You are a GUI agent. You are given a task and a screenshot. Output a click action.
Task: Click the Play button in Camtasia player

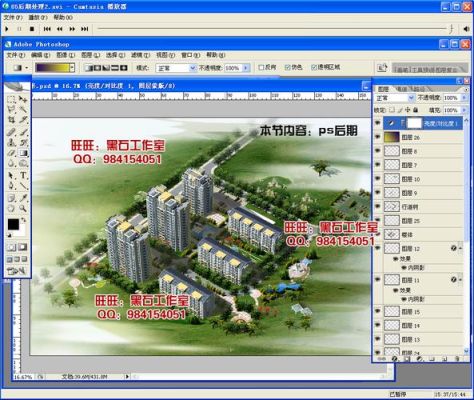click(7, 29)
